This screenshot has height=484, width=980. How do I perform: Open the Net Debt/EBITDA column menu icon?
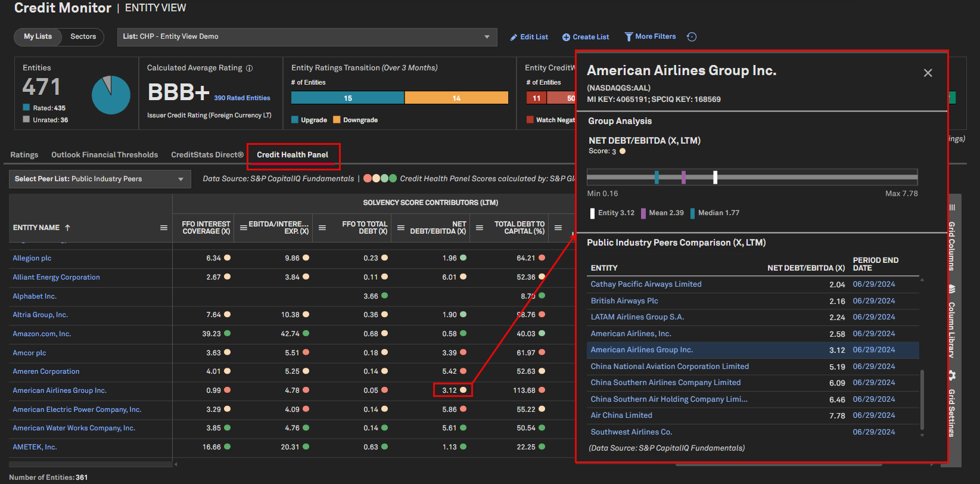(401, 228)
